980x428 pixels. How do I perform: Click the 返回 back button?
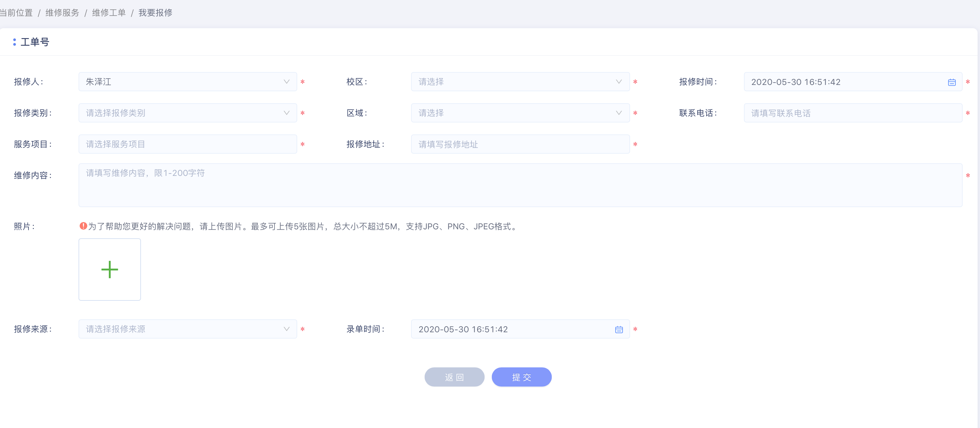pyautogui.click(x=454, y=377)
